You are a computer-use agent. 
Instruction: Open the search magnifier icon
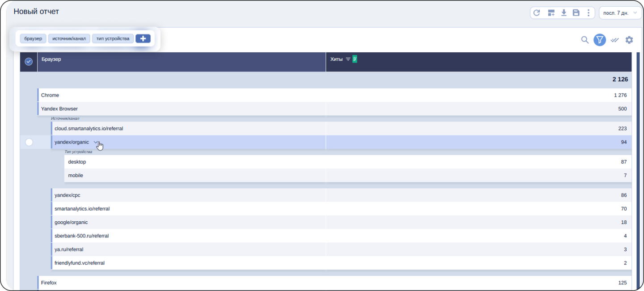click(x=585, y=40)
